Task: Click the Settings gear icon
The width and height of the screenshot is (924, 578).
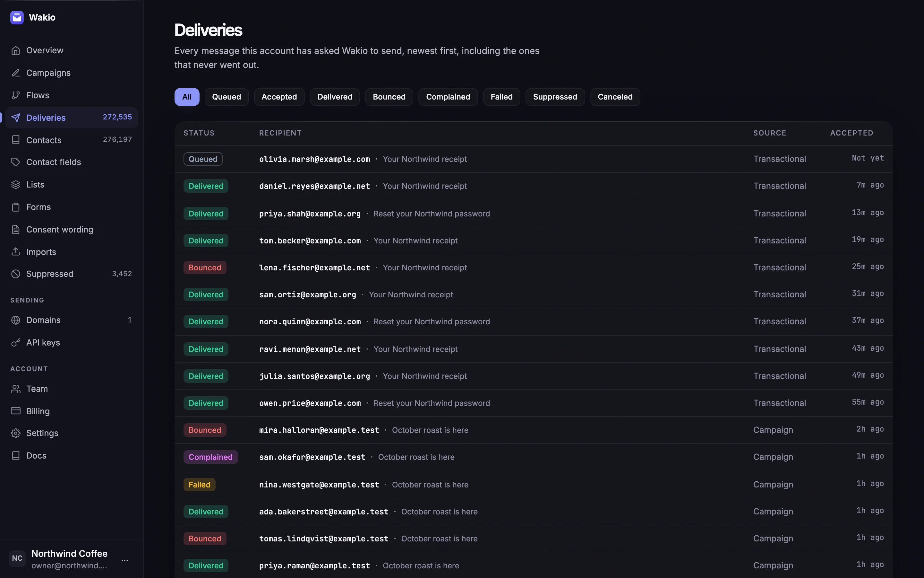Action: [x=16, y=433]
